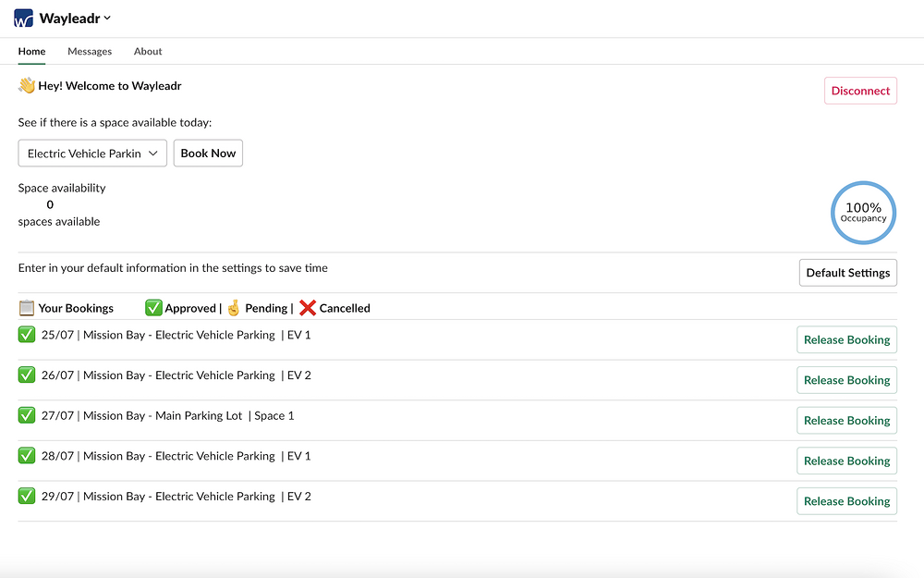The image size is (924, 578).
Task: Open the About tab
Action: point(148,51)
